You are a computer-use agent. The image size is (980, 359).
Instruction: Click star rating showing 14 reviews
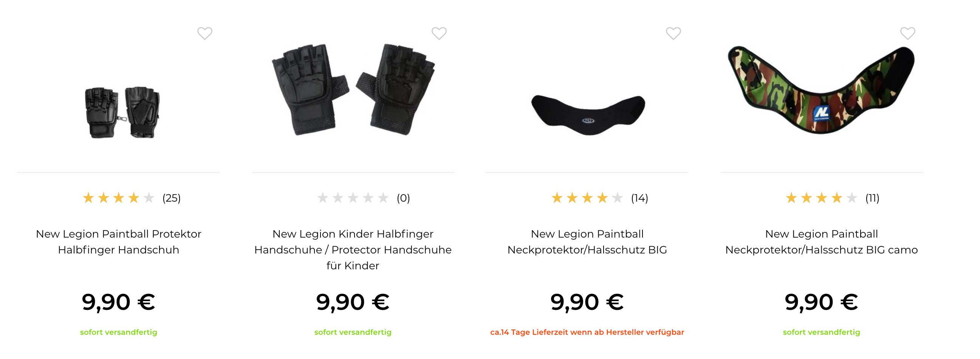(599, 198)
